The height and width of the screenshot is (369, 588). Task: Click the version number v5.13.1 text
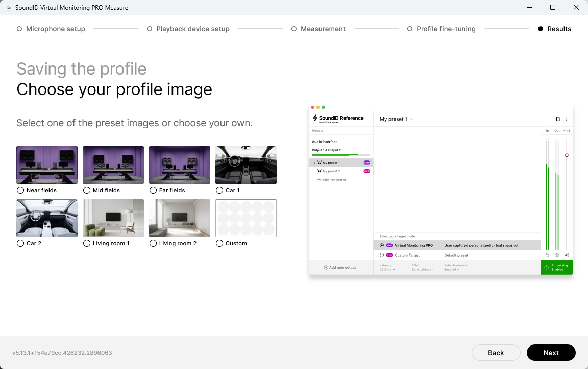[x=62, y=353]
